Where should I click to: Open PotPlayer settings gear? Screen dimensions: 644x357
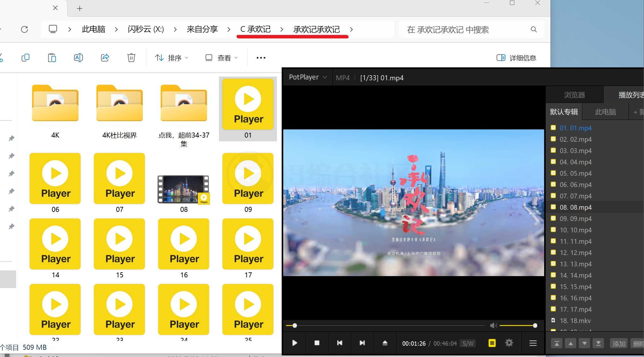[x=509, y=343]
